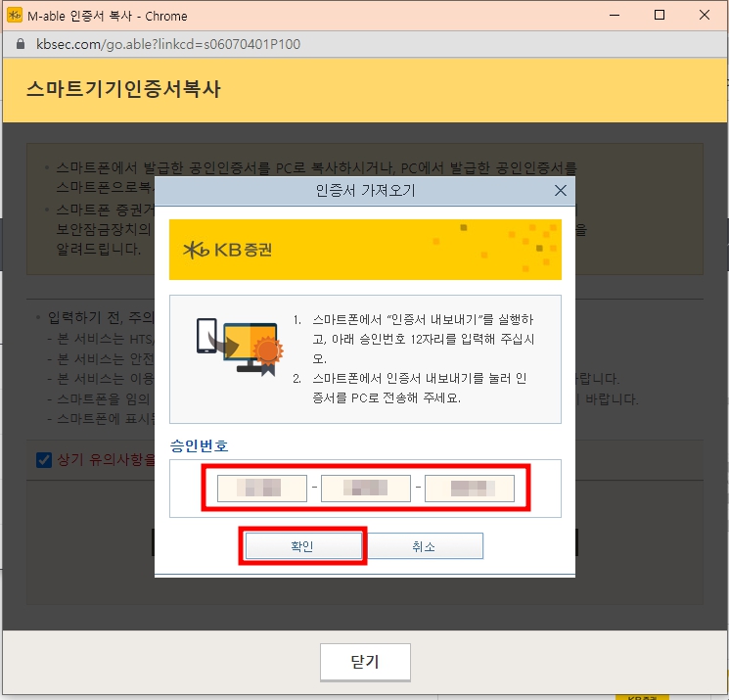Minimize the Chrome window
This screenshot has height=700, width=729.
pos(615,16)
